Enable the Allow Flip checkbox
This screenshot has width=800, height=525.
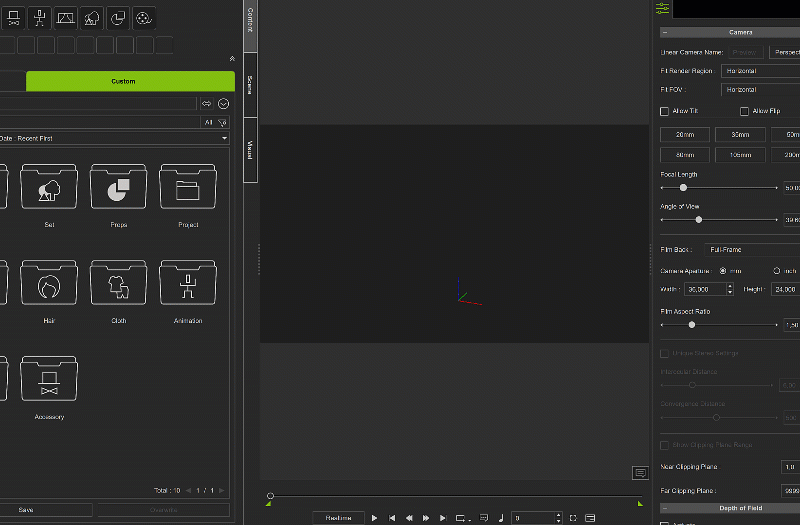[x=744, y=111]
